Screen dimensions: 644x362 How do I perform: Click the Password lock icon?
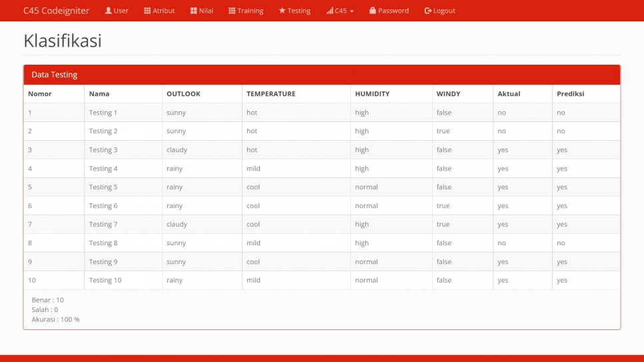[x=373, y=11]
